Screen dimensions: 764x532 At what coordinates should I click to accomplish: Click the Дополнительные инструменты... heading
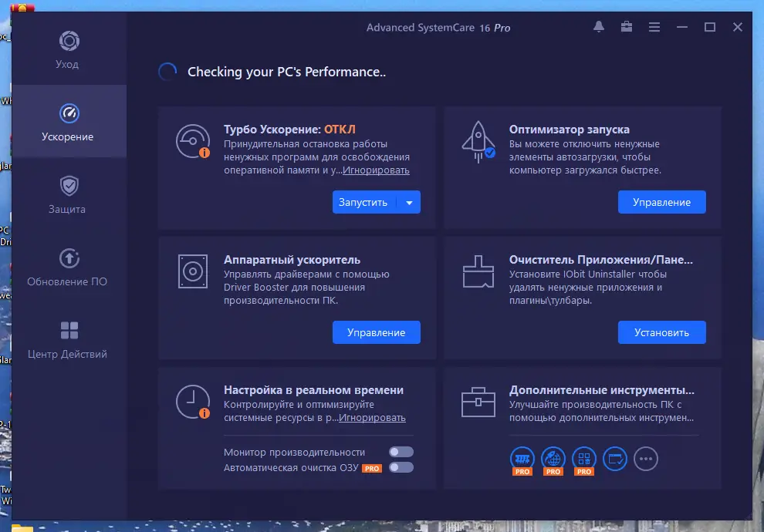[602, 390]
